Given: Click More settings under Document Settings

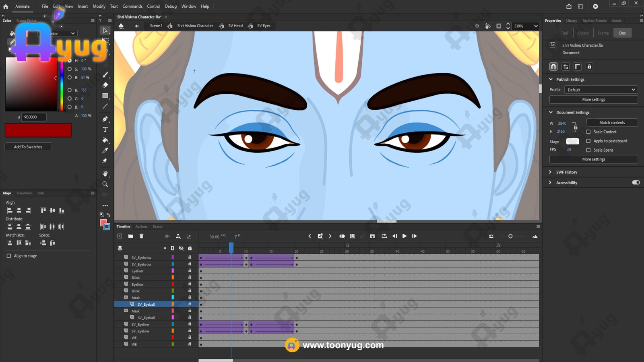Looking at the screenshot, I should click(594, 159).
